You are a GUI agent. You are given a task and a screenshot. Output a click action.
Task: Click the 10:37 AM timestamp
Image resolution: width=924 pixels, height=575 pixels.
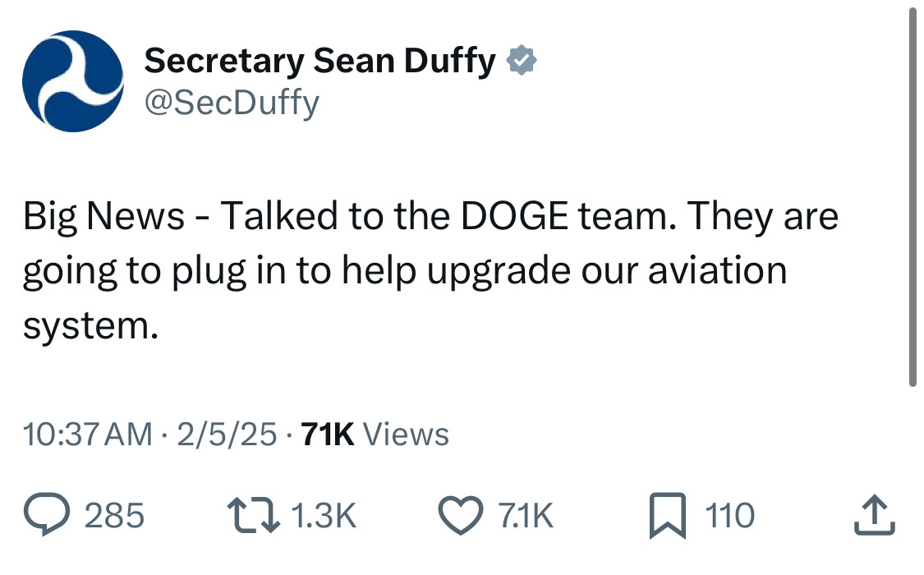pyautogui.click(x=88, y=434)
